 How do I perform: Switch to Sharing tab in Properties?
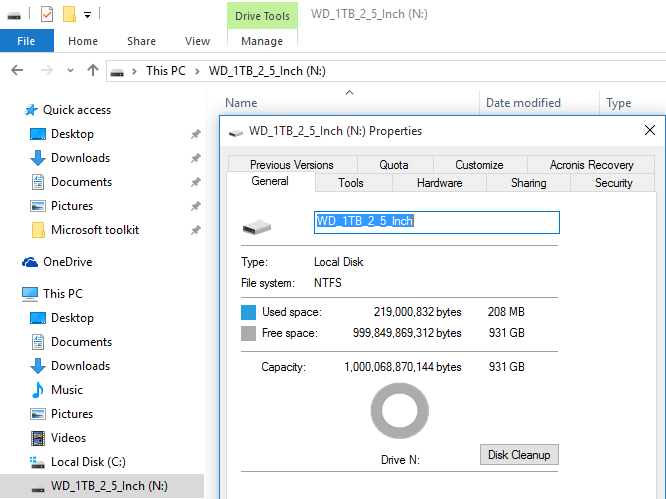tap(528, 183)
